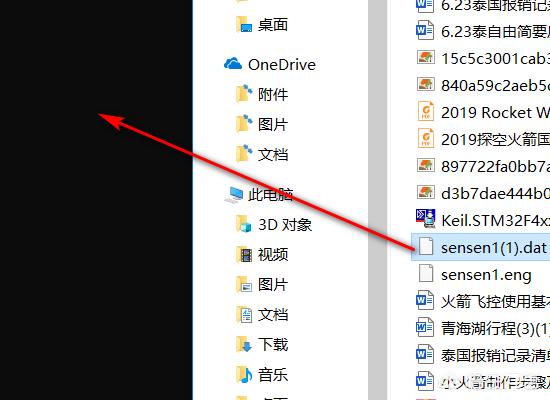550x400 pixels.
Task: Open OneDrive 图片 folder
Action: coord(262,124)
